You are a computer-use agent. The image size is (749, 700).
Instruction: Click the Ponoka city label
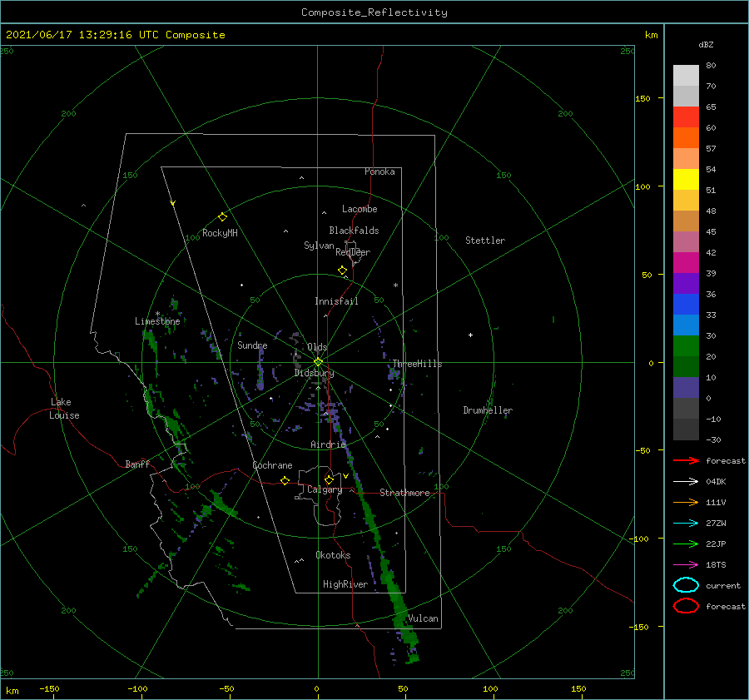click(379, 171)
